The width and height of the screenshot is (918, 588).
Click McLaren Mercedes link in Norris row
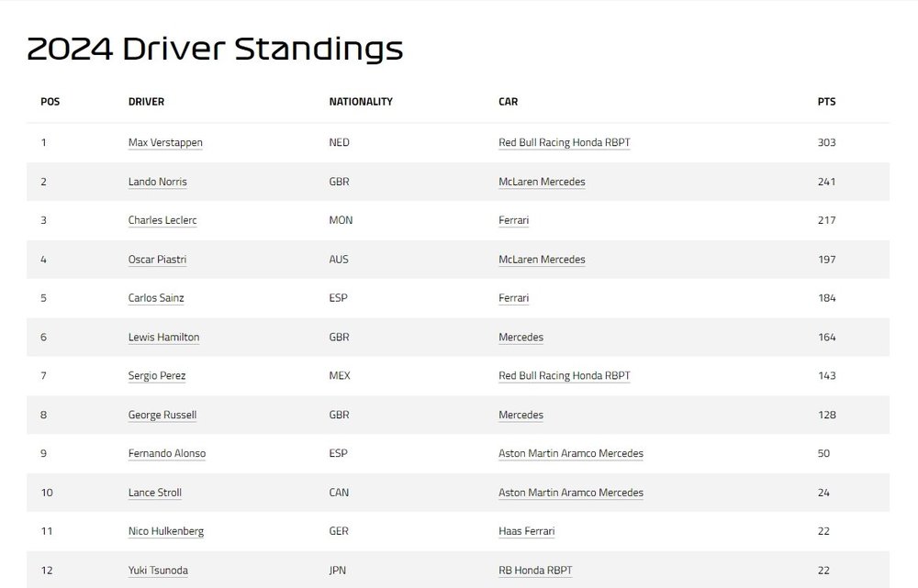(542, 182)
